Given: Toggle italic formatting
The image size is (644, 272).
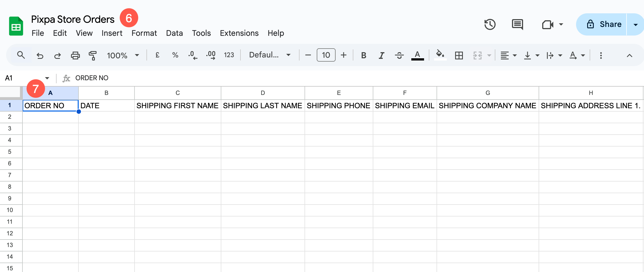Looking at the screenshot, I should click(x=382, y=56).
